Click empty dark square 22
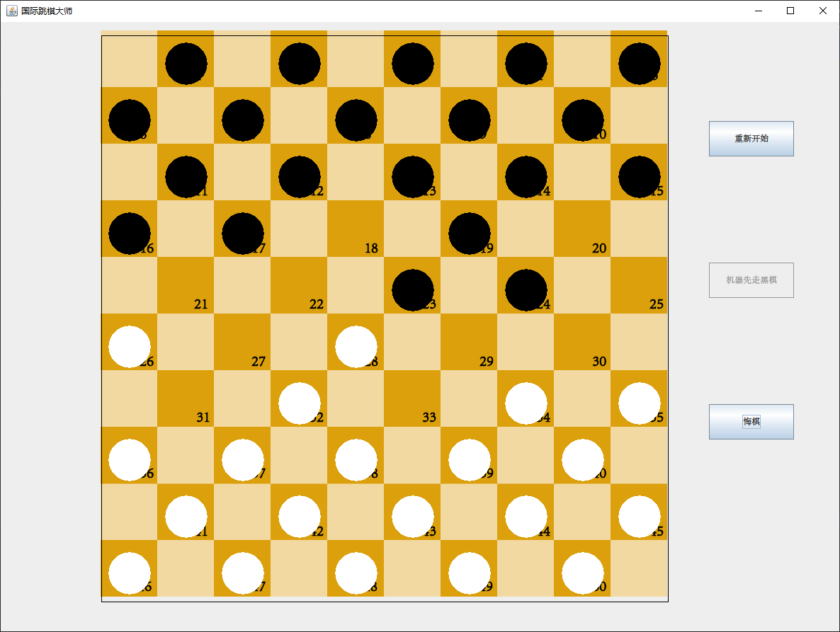 click(x=299, y=285)
